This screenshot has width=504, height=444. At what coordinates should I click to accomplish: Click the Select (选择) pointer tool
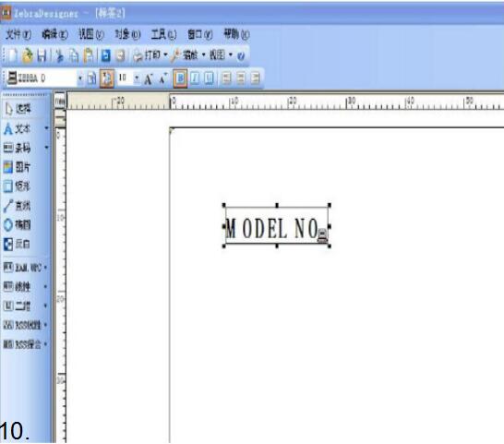click(x=18, y=109)
